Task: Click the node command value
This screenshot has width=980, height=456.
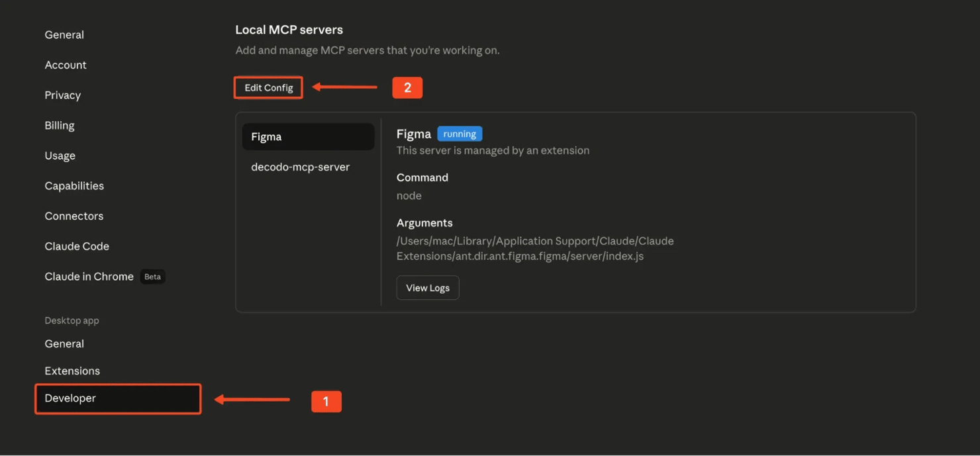Action: 409,196
